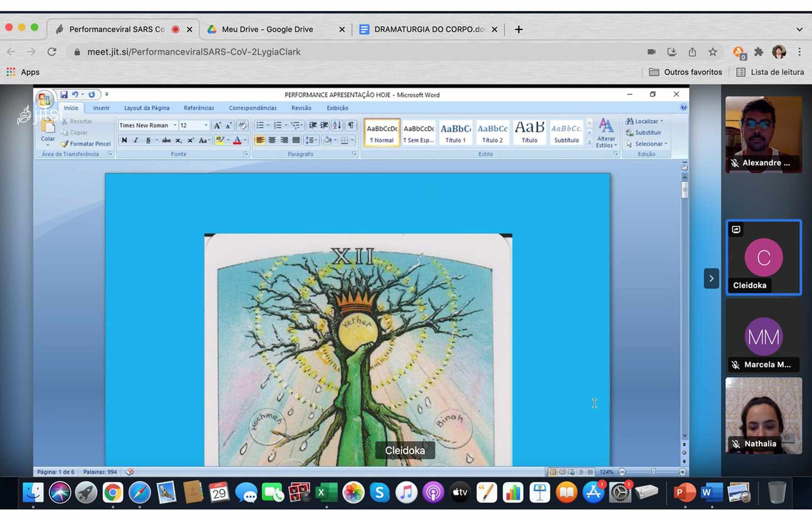812x520 pixels.
Task: Open the Outros favoritos bookmarks folder
Action: click(686, 72)
